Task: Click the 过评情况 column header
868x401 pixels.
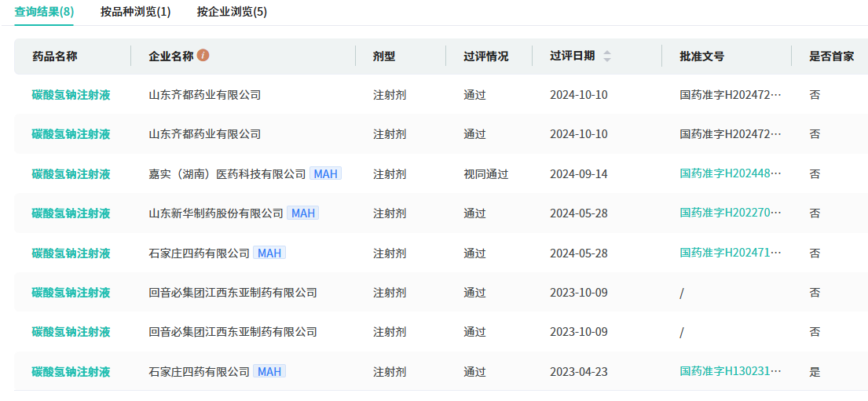Action: 485,57
